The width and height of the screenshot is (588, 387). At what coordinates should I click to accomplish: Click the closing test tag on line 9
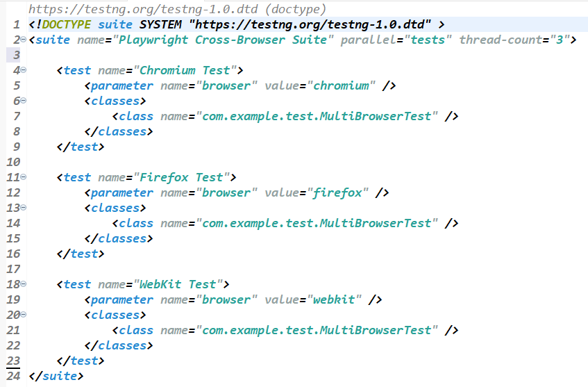(81, 147)
